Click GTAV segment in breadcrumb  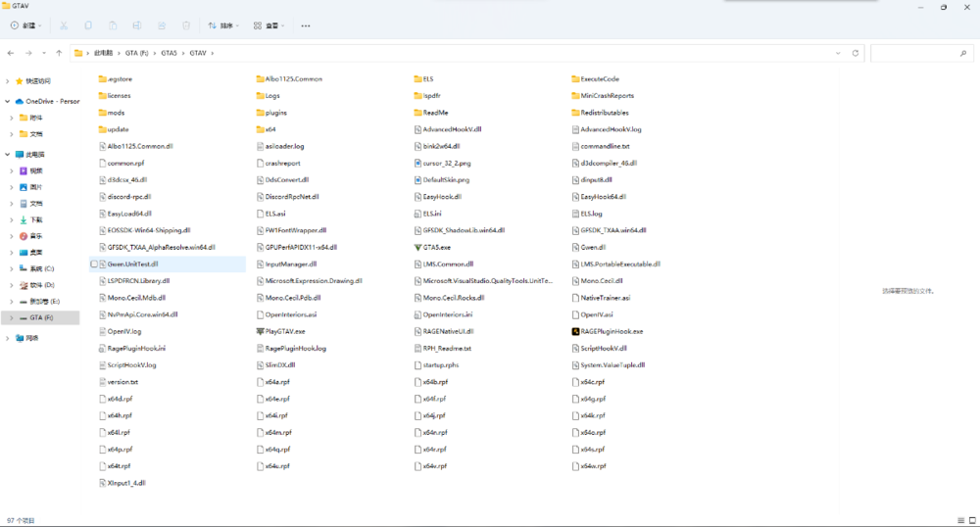pos(198,53)
